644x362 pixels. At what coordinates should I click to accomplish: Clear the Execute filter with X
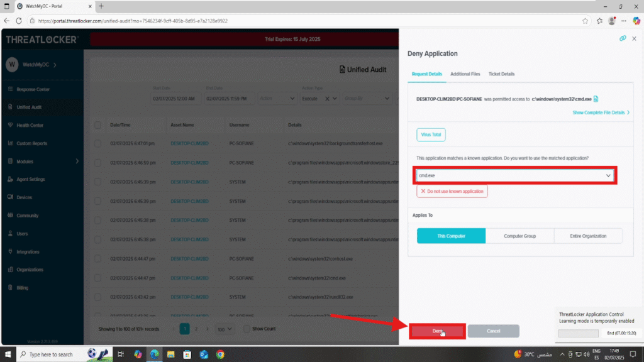(327, 99)
